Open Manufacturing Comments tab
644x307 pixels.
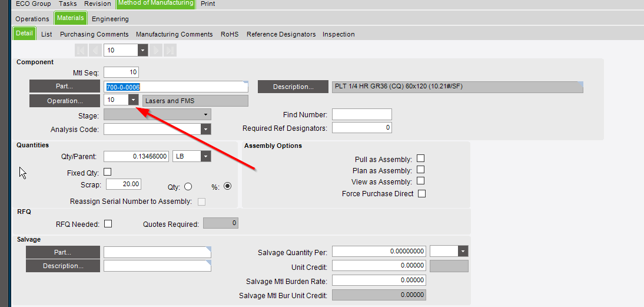pyautogui.click(x=175, y=35)
